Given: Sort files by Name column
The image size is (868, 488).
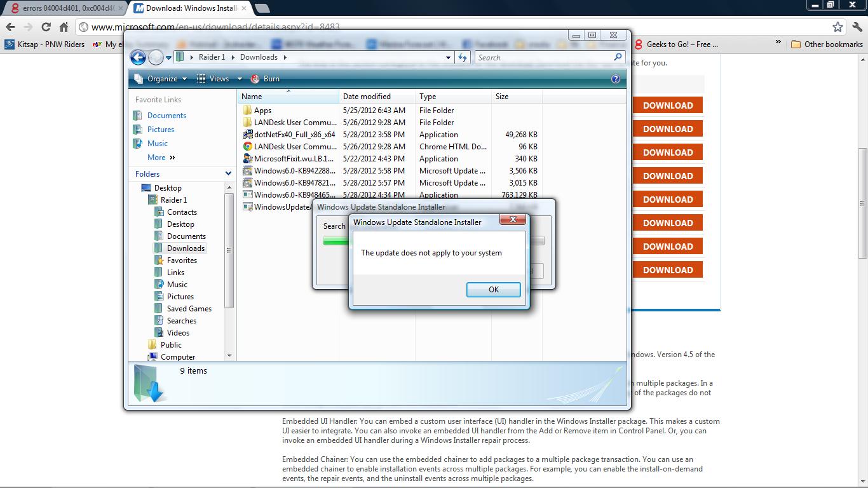Looking at the screenshot, I should pyautogui.click(x=288, y=97).
